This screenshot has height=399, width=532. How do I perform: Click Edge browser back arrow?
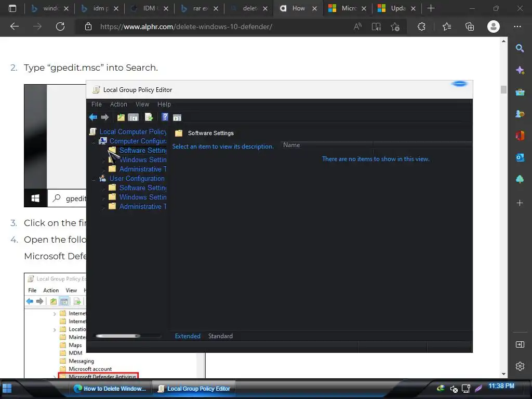[x=15, y=26]
